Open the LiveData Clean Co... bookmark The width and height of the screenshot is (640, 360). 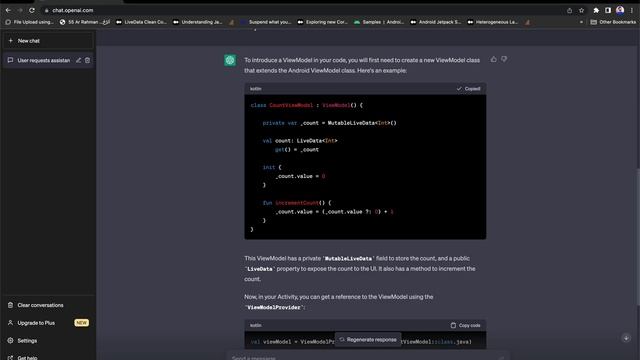141,22
